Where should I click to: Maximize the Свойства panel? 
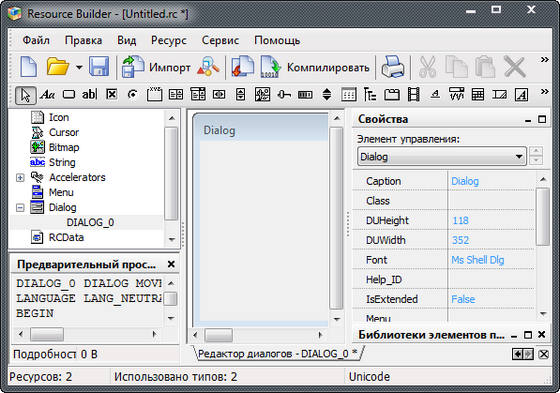[542, 119]
